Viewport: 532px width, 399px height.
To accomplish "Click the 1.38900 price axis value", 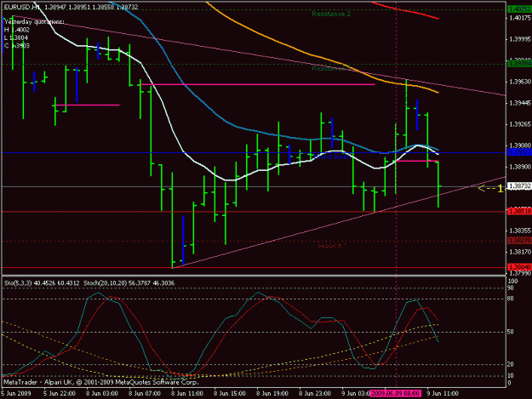I will pos(520,167).
